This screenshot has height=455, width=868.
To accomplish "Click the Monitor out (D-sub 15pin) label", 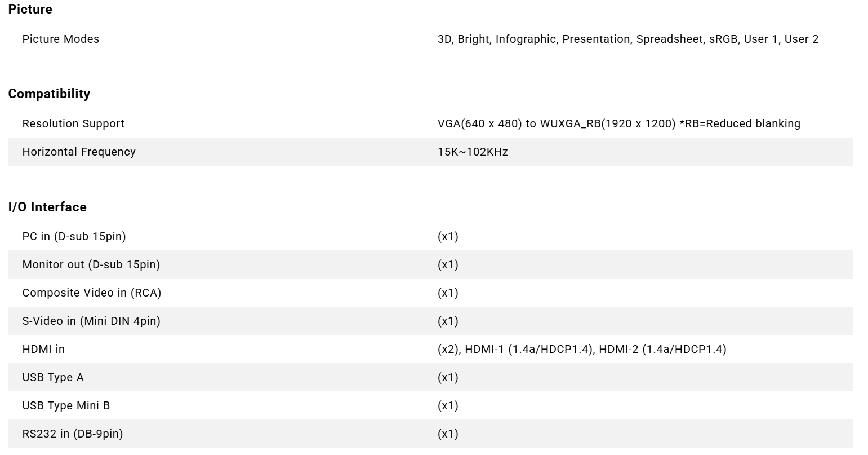I will tap(91, 264).
